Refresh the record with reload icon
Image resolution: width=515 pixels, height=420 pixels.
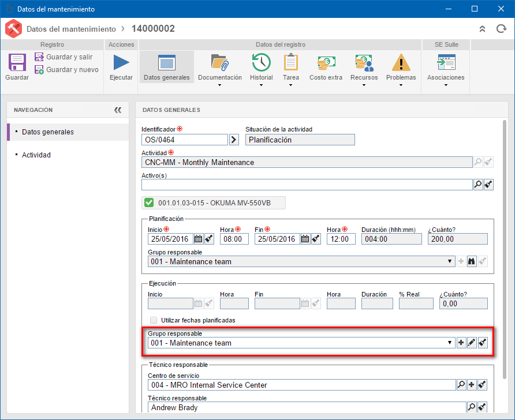pos(501,29)
